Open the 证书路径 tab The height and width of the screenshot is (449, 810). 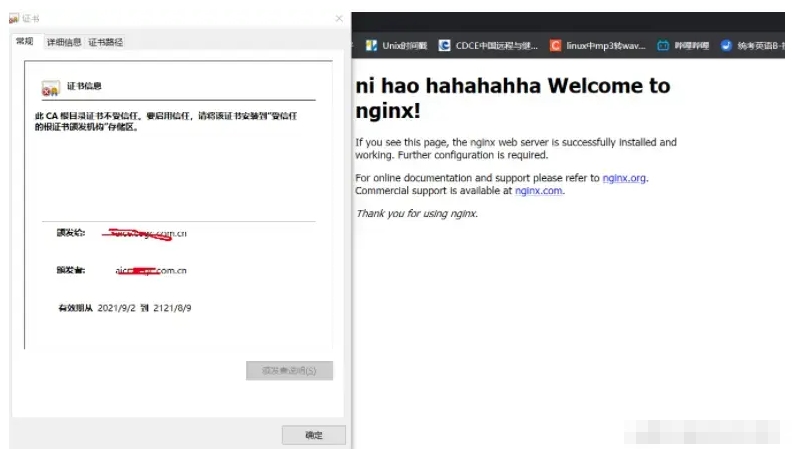point(105,42)
